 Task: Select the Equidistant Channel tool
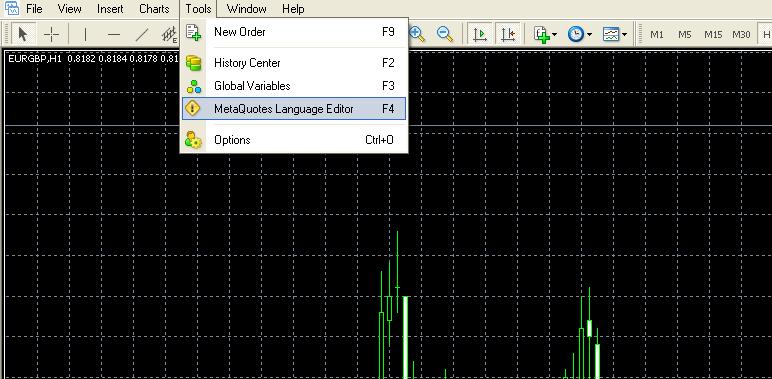point(169,34)
